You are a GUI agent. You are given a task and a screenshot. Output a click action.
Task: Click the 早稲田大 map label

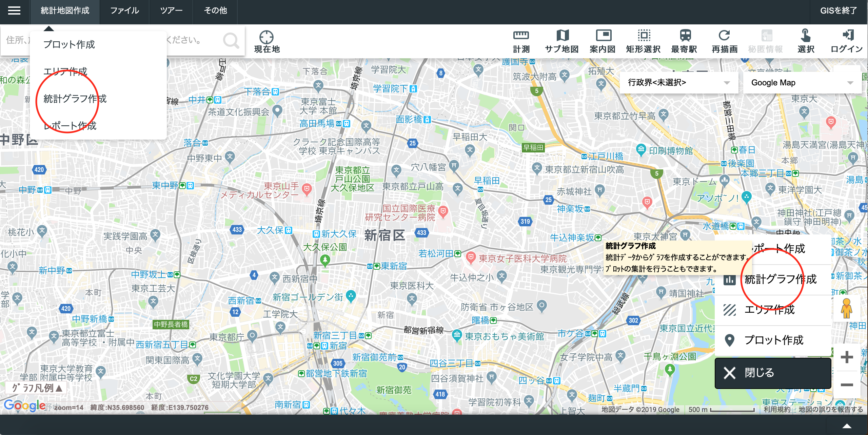click(470, 137)
